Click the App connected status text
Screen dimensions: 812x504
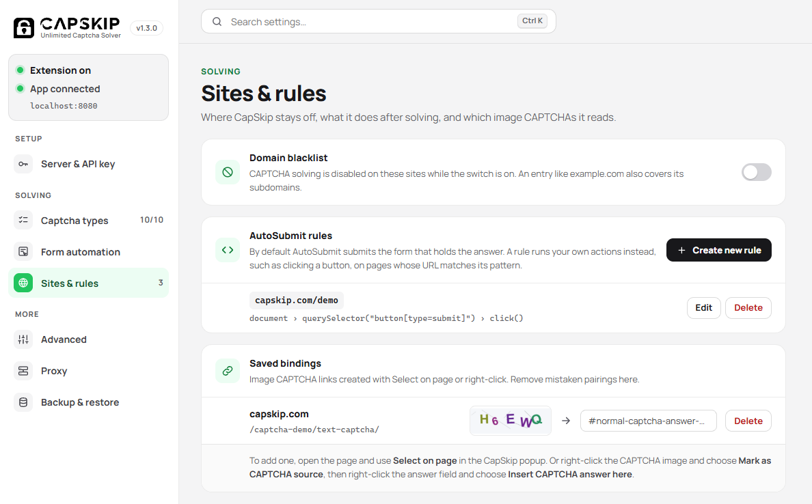click(65, 89)
